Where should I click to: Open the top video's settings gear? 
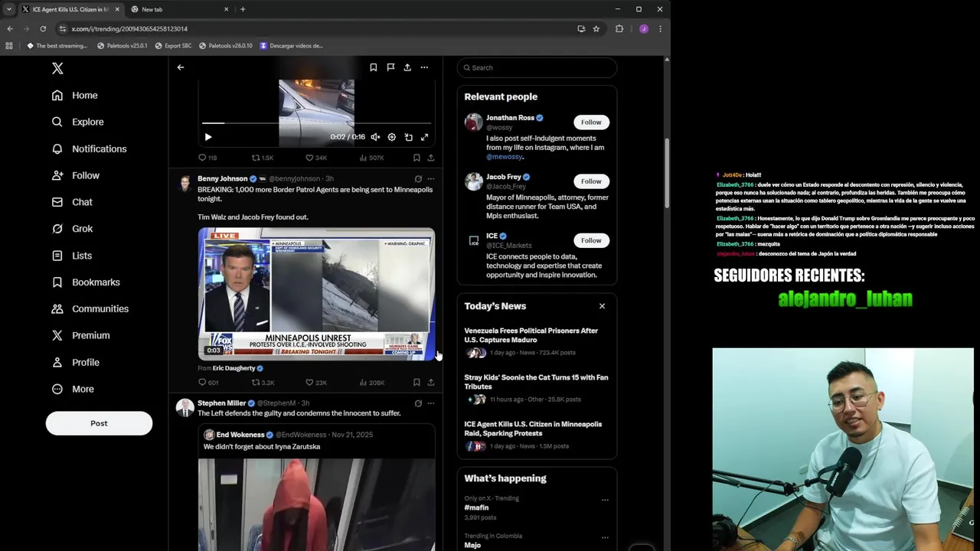[x=391, y=137]
